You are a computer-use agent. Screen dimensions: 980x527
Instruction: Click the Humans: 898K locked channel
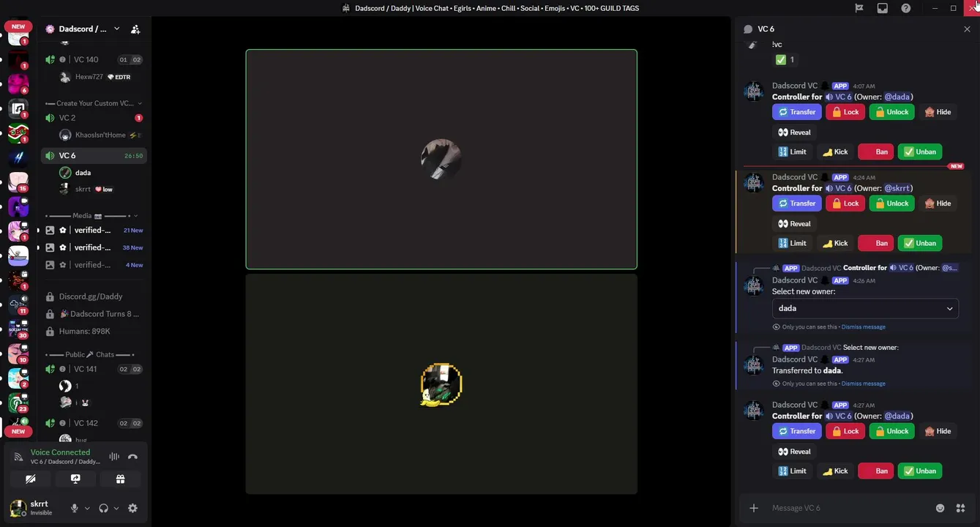pyautogui.click(x=94, y=332)
